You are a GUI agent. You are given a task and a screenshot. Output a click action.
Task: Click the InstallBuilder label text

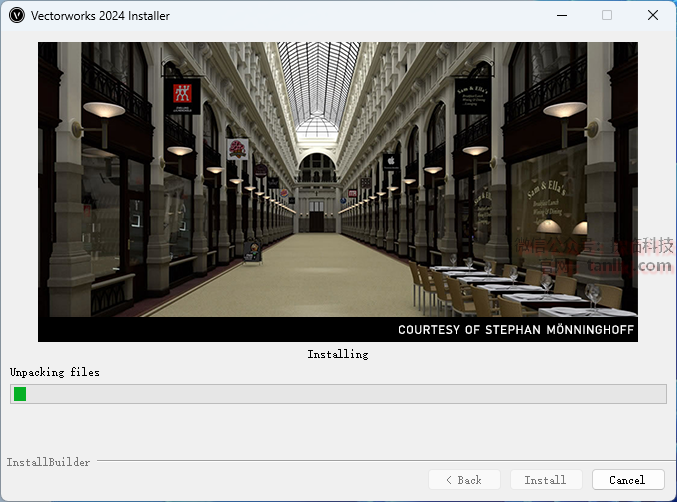[x=48, y=462]
